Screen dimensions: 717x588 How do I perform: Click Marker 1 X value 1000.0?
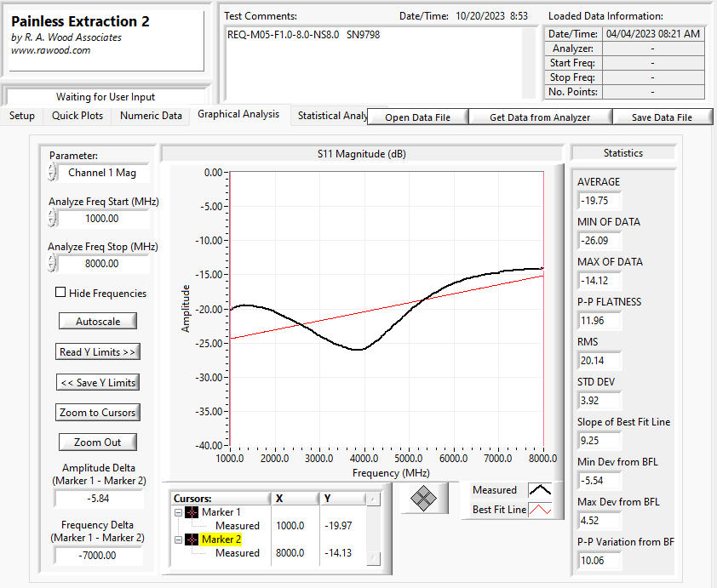290,526
